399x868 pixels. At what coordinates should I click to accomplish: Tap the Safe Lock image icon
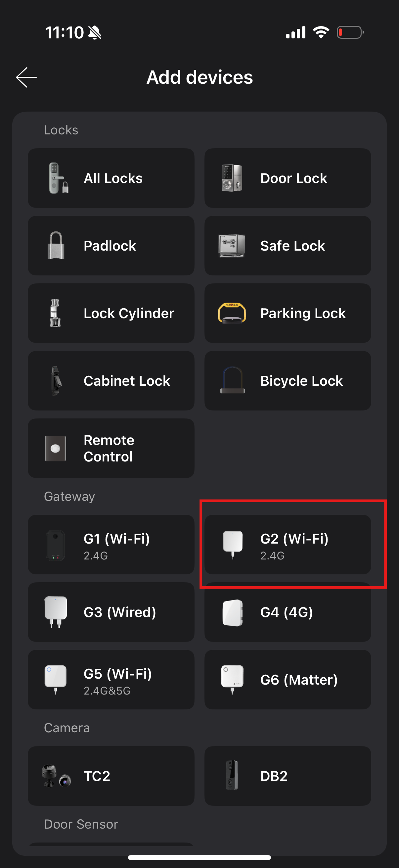coord(232,246)
